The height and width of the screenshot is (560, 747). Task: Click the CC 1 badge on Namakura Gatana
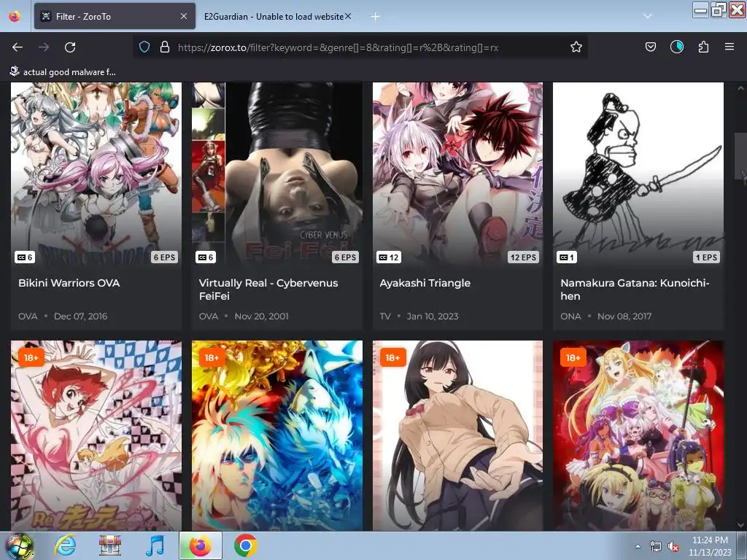(x=566, y=257)
